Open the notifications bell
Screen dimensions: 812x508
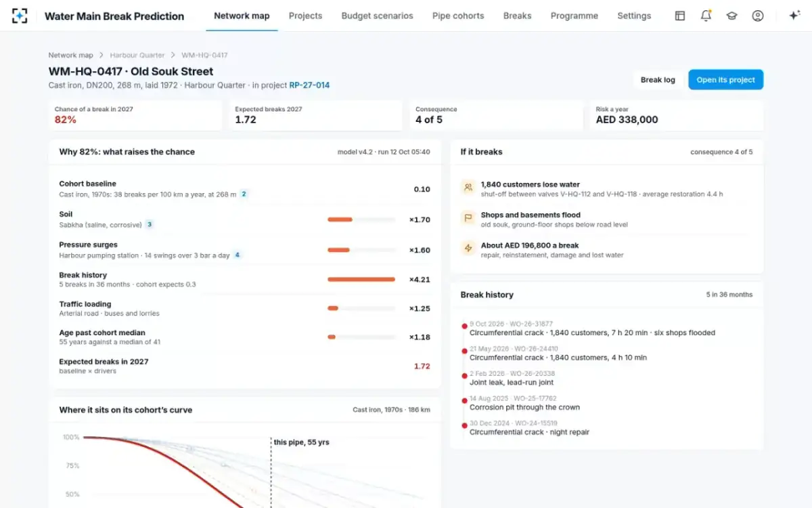click(706, 16)
